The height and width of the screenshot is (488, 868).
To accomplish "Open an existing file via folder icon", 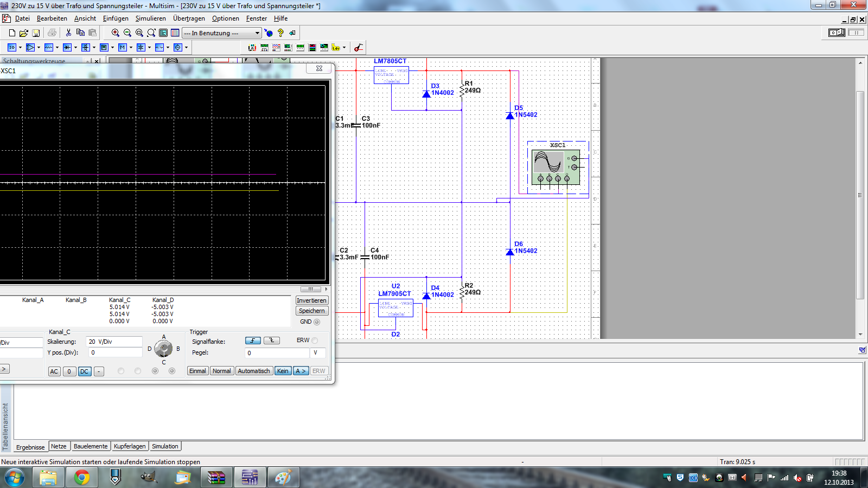I will coord(24,33).
